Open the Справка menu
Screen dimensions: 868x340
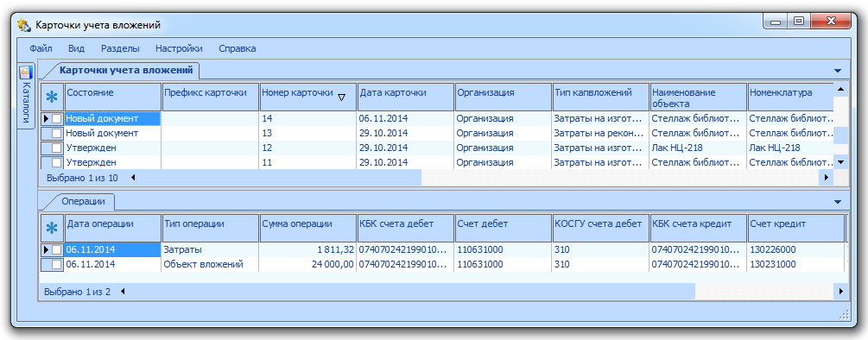tap(238, 48)
